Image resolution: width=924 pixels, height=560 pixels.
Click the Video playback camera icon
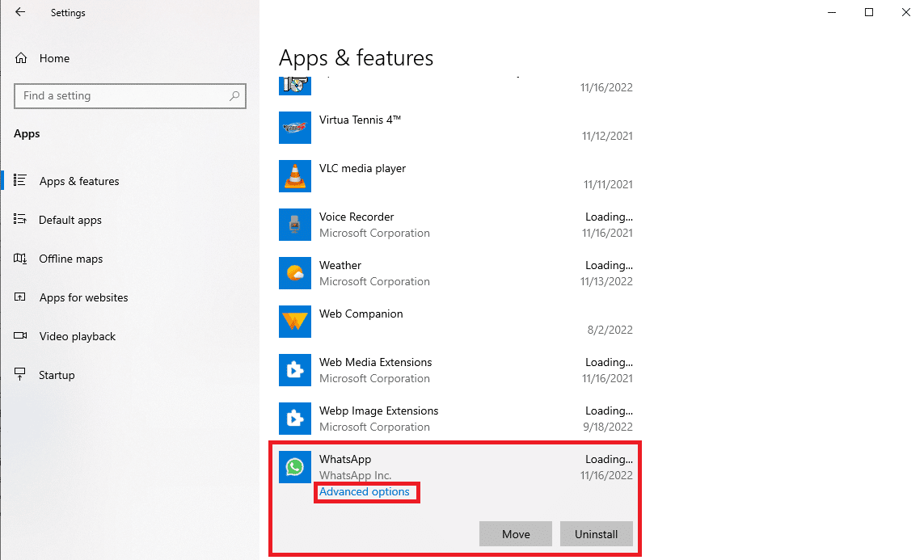click(20, 335)
